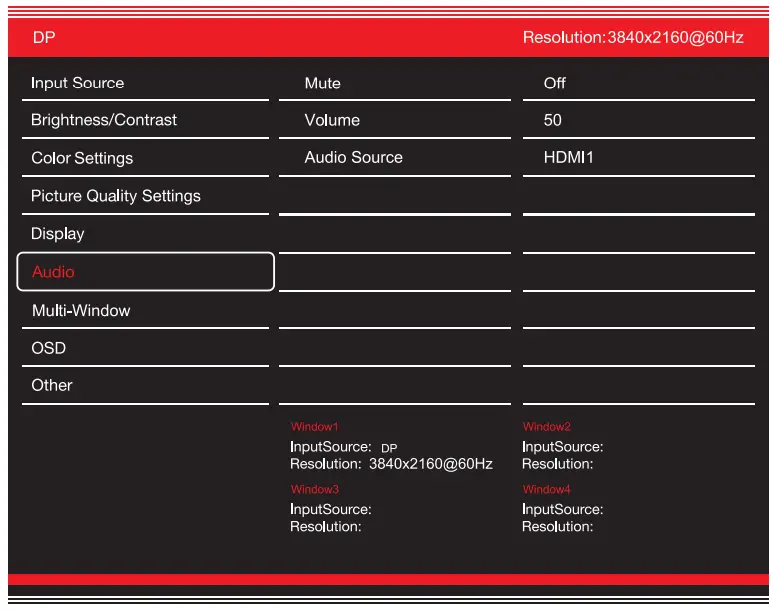
Task: Click InputSource label under Window2
Action: click(562, 447)
